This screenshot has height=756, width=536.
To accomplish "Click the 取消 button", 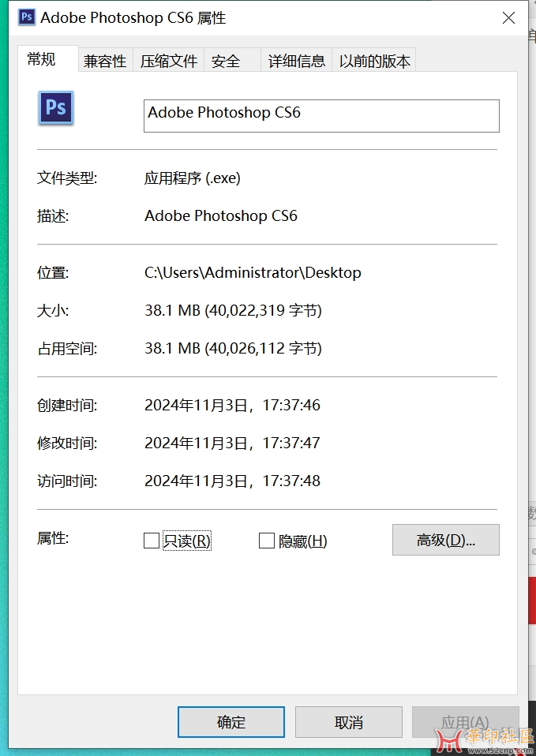I will tap(349, 722).
